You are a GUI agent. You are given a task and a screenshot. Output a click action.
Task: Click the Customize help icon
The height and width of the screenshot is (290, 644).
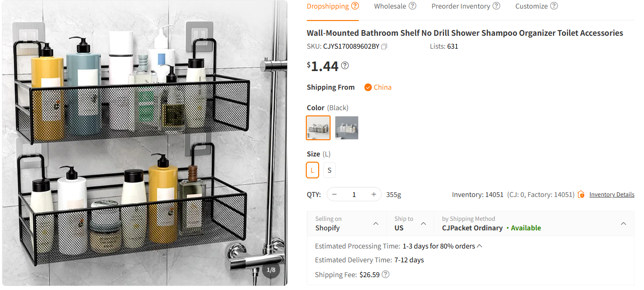[x=553, y=6]
